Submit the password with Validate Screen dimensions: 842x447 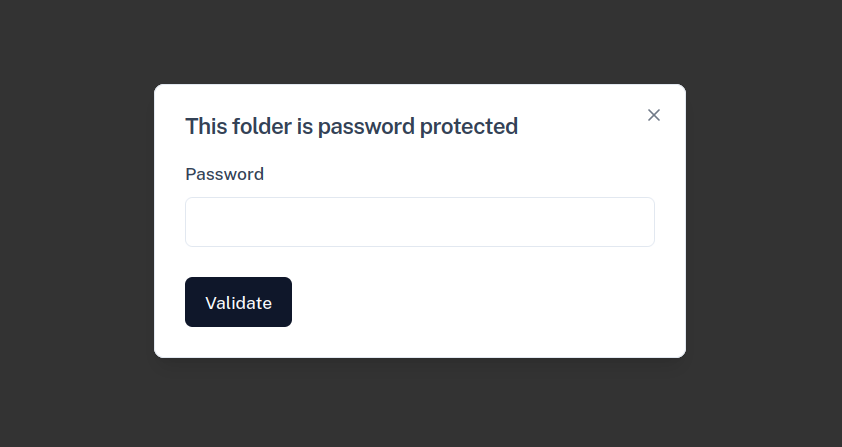(x=238, y=302)
